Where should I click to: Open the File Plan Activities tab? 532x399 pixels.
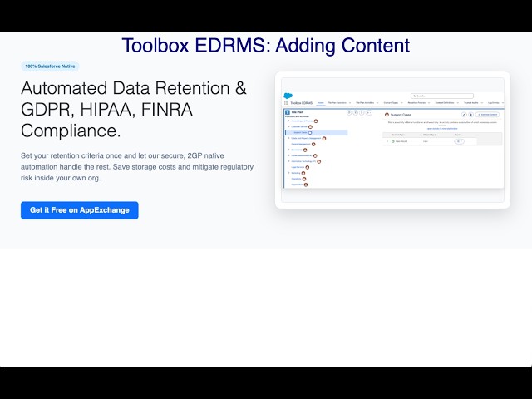[367, 103]
